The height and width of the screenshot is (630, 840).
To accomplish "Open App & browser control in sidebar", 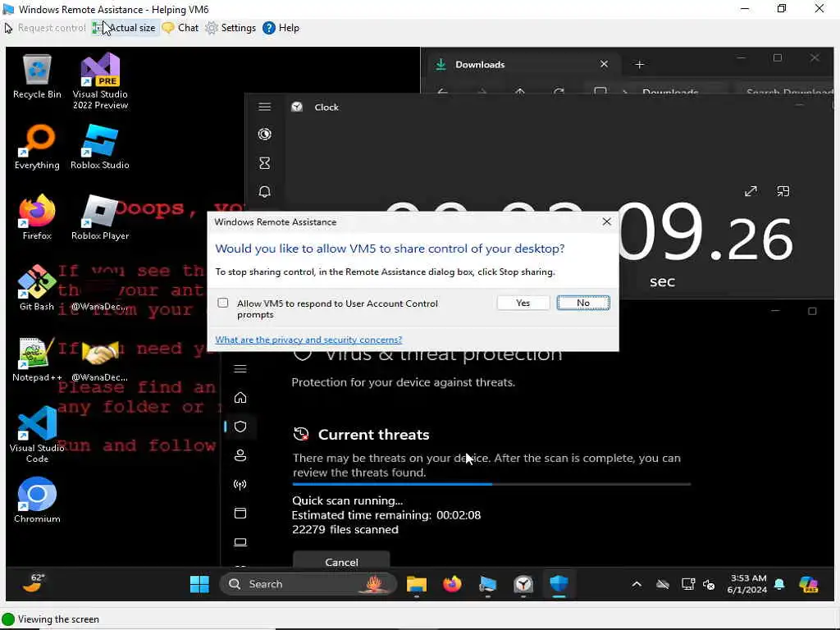I will pyautogui.click(x=240, y=514).
